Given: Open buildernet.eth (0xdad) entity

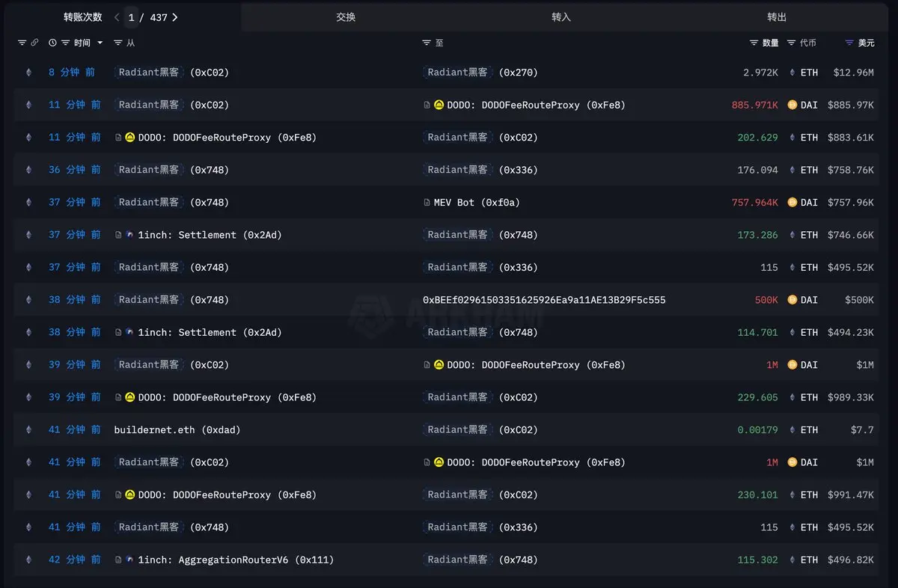Looking at the screenshot, I should (x=177, y=430).
